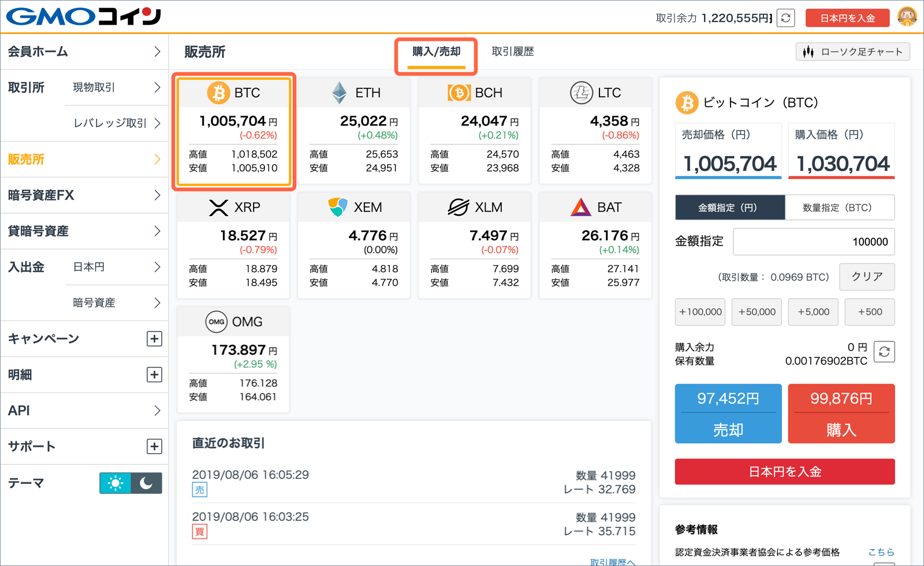Open API sidebar item
Viewport: 924px width, 566px height.
point(84,411)
